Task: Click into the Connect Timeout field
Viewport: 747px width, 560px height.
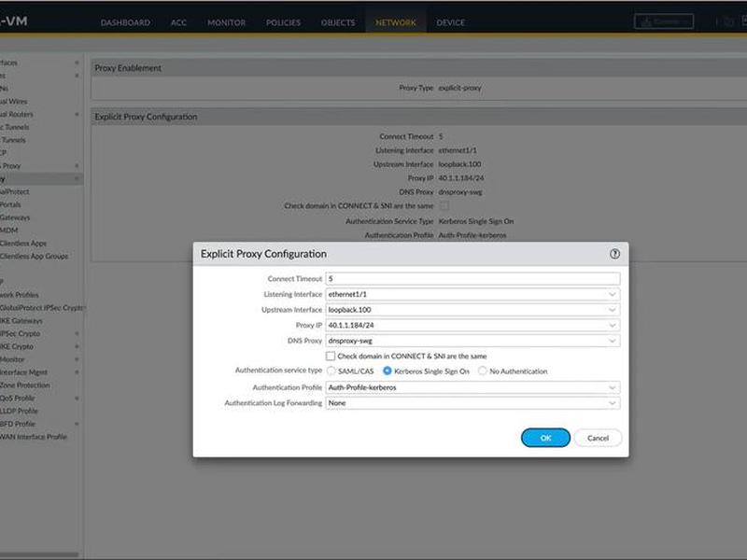Action: (472, 278)
